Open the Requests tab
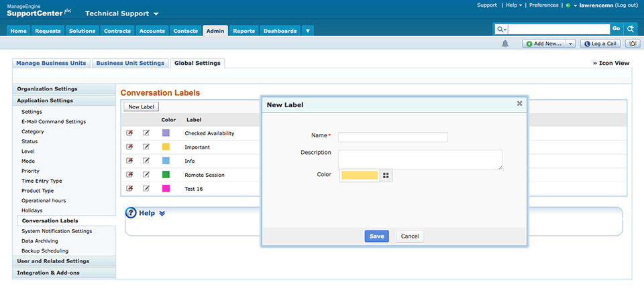The width and height of the screenshot is (644, 288). tap(48, 31)
